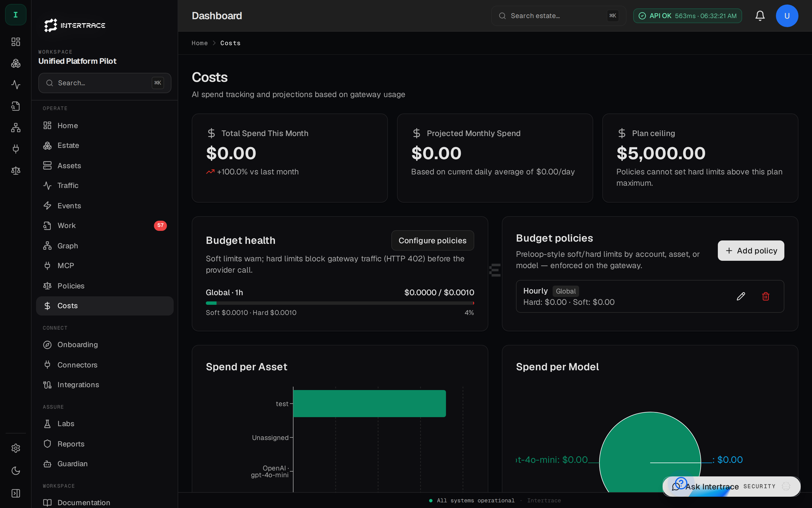Toggle dark mode via moon icon

pos(16,471)
